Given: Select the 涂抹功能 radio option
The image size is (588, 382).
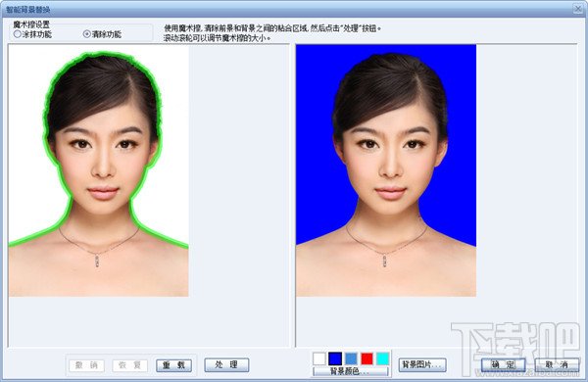Looking at the screenshot, I should click(x=32, y=34).
